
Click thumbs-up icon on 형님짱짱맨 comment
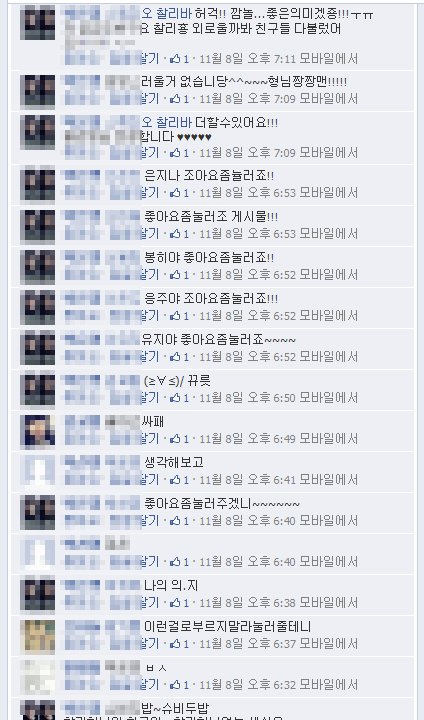(175, 99)
